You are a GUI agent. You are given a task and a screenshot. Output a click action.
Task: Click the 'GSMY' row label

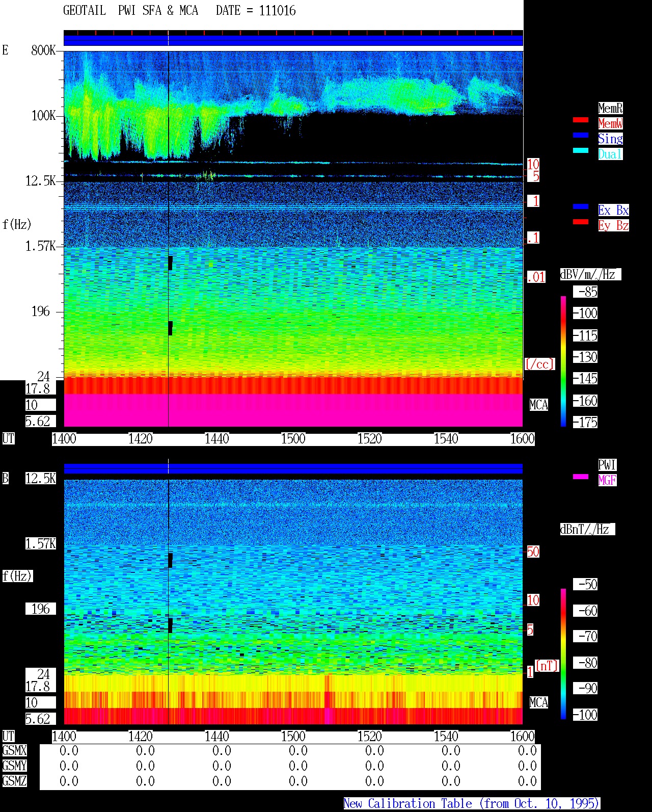14,766
